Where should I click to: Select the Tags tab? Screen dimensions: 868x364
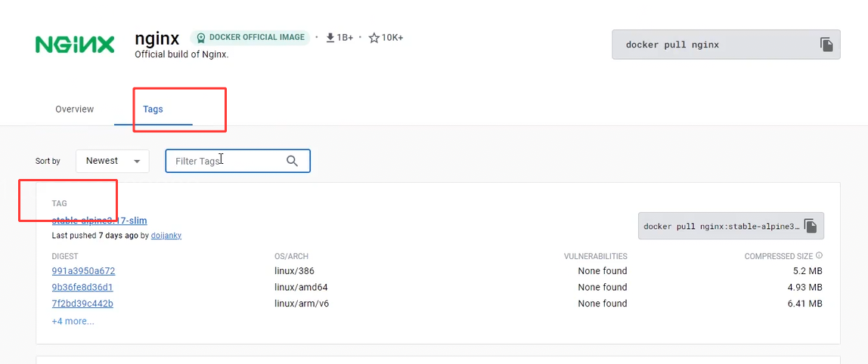coord(153,109)
